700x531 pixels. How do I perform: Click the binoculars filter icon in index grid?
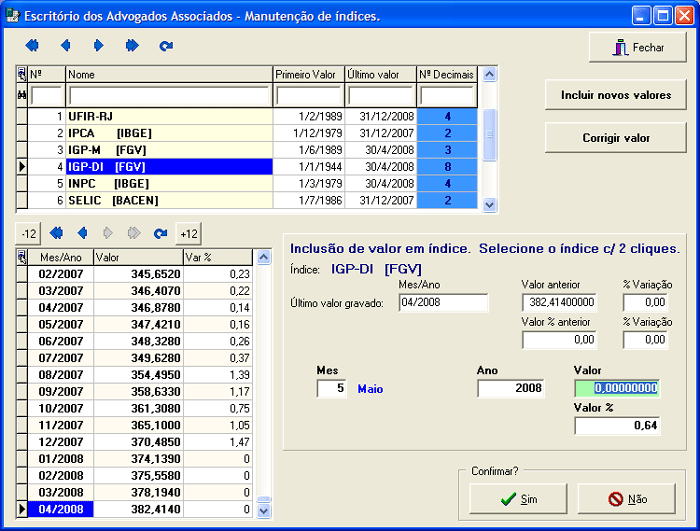coord(22,95)
